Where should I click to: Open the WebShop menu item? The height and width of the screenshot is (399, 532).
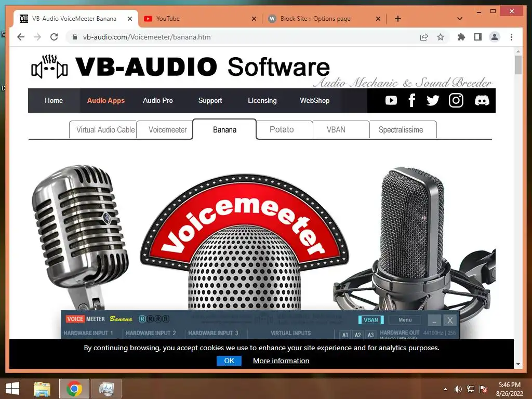tap(314, 100)
